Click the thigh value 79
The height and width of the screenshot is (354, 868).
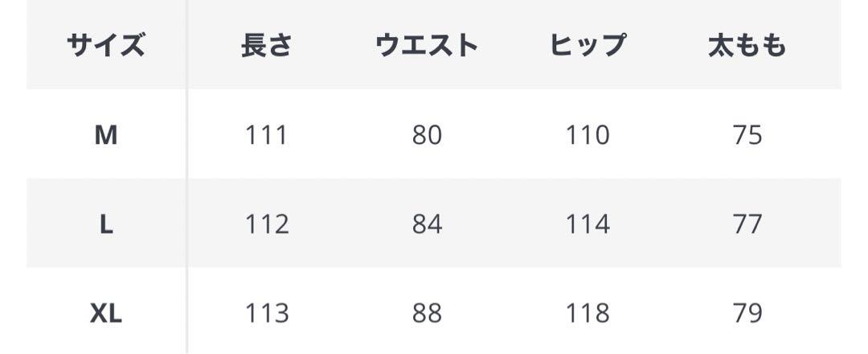click(747, 314)
